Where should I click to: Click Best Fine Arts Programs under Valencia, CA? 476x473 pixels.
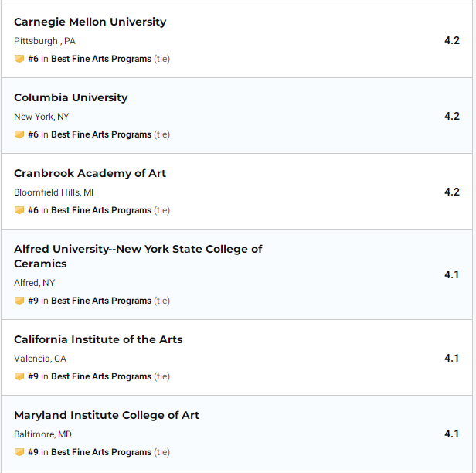coord(101,376)
